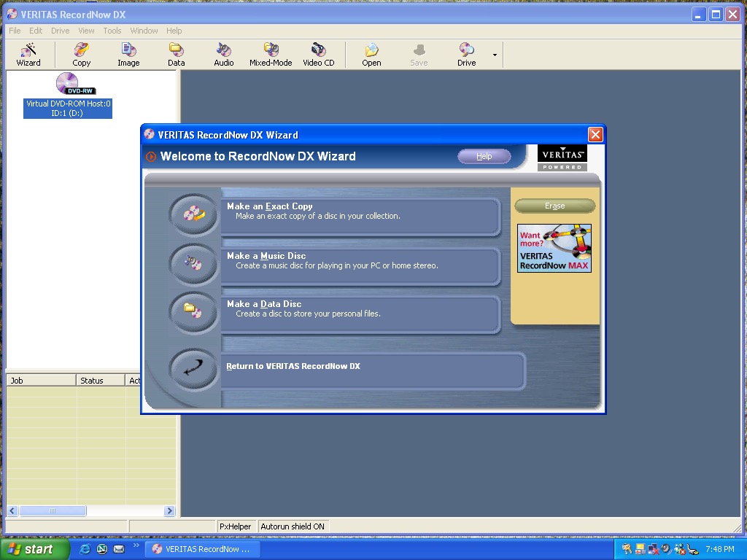Click the Video CD toolbar icon

click(319, 54)
